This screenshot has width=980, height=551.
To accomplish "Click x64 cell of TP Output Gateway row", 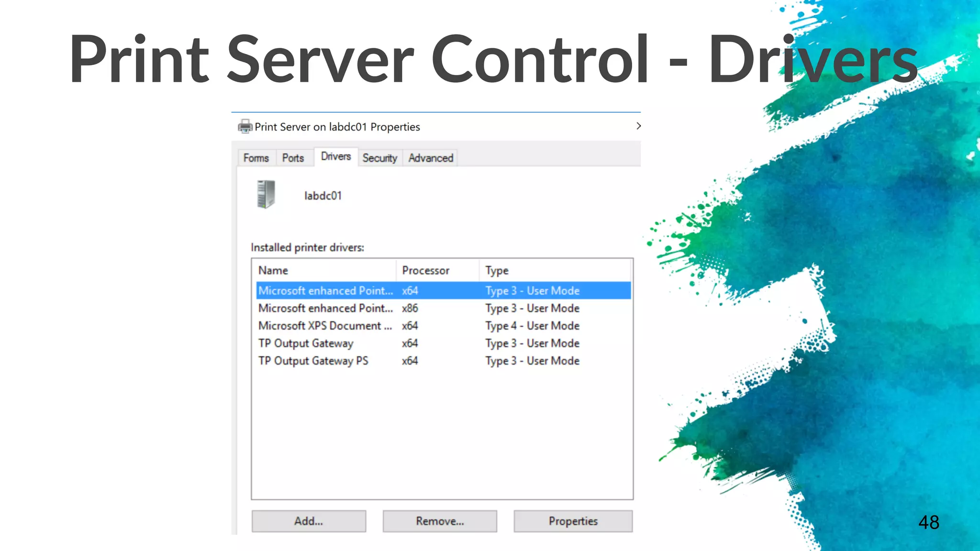I will [410, 343].
